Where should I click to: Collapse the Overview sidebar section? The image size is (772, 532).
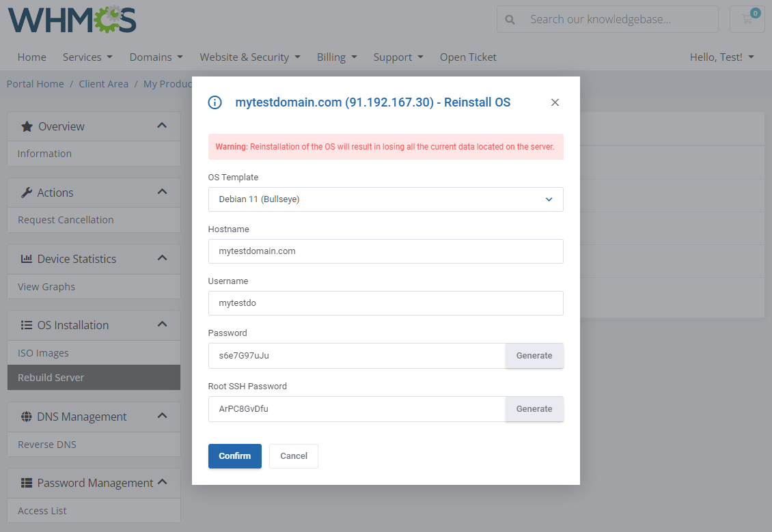point(162,126)
